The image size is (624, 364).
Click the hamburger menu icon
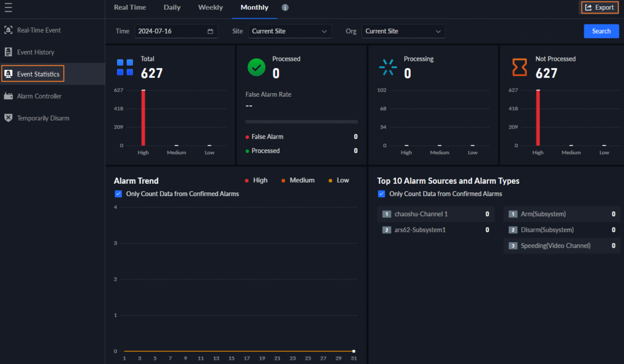[x=9, y=8]
